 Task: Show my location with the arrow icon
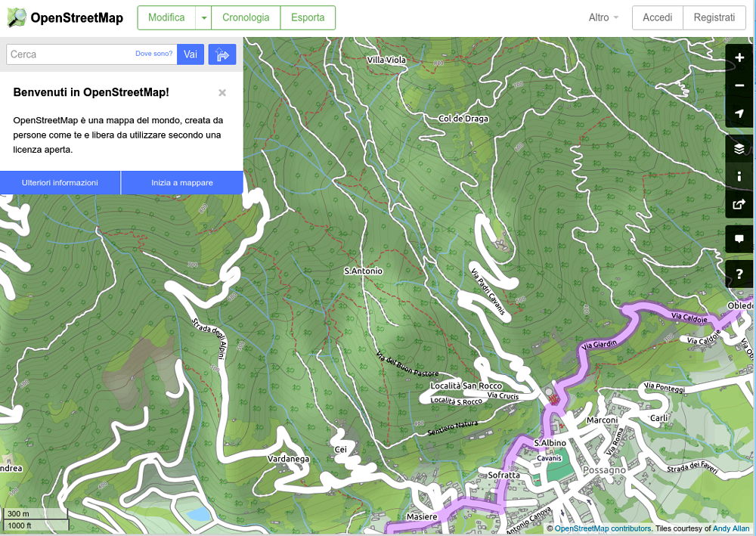[739, 113]
